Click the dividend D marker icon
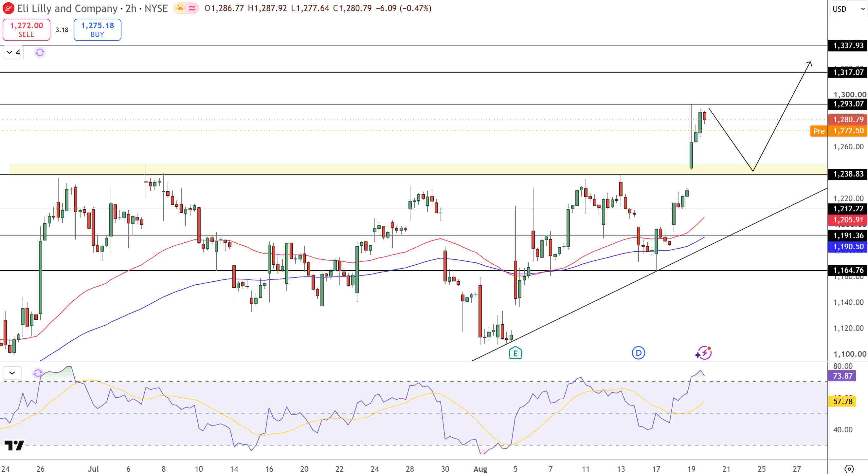 pos(638,353)
